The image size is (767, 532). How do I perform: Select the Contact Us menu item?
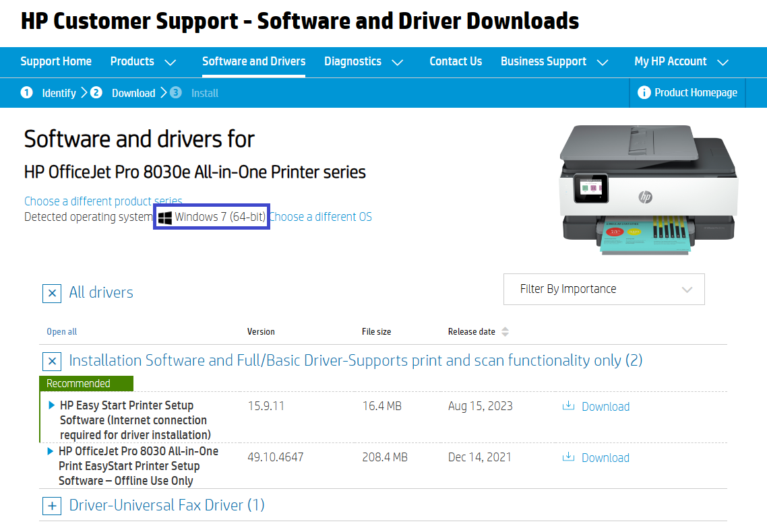(456, 61)
